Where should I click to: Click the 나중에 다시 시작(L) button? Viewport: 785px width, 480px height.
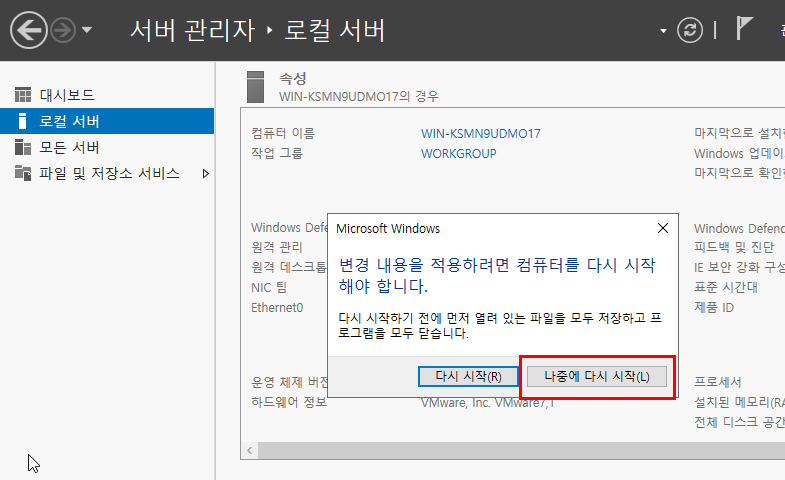[x=597, y=376]
